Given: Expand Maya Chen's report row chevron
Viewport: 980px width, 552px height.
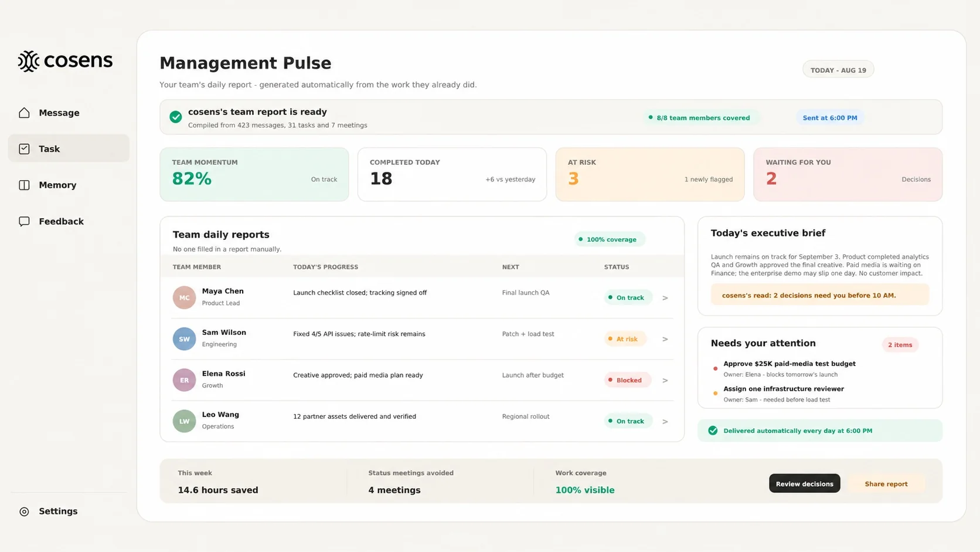Looking at the screenshot, I should 665,298.
